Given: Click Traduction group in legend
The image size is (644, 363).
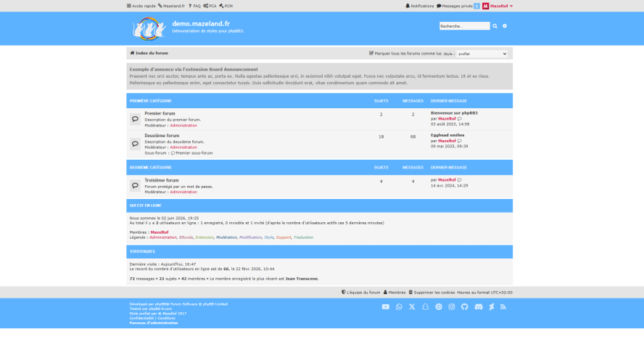Looking at the screenshot, I should pos(303,237).
